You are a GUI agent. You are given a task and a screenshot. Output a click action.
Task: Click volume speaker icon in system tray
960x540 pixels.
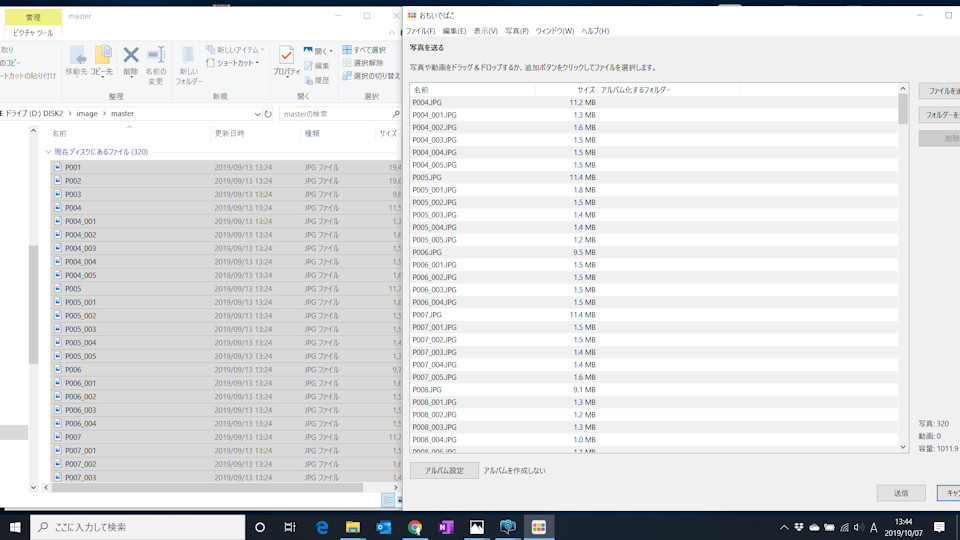[x=858, y=527]
